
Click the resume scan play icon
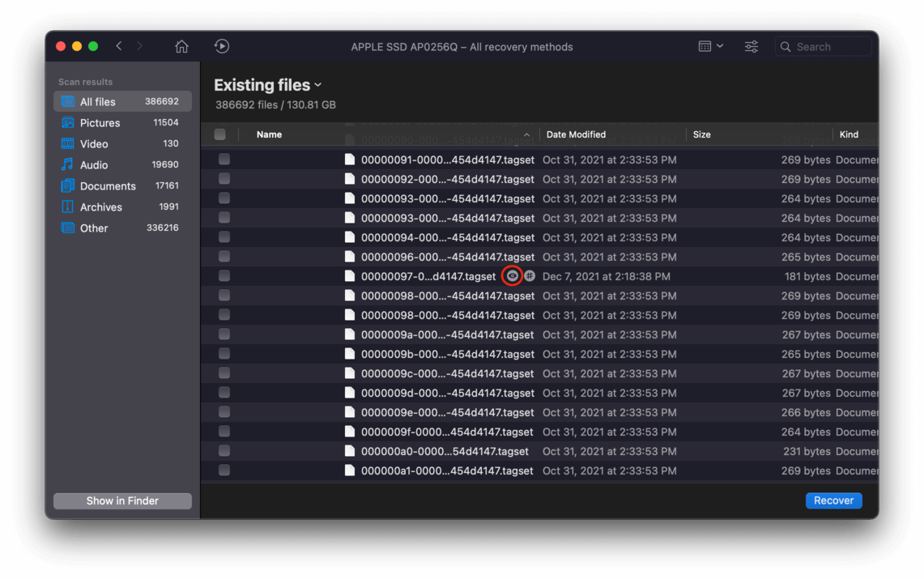pyautogui.click(x=222, y=46)
